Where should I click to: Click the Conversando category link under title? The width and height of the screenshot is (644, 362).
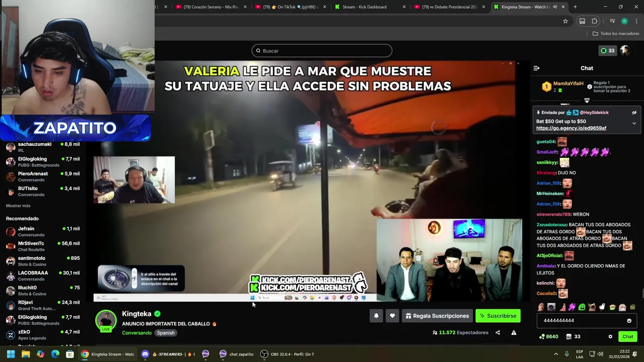[136, 333]
